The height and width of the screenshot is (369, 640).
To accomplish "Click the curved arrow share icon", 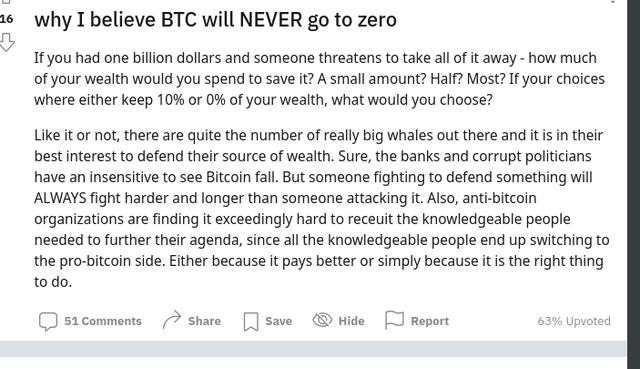I will click(x=172, y=320).
